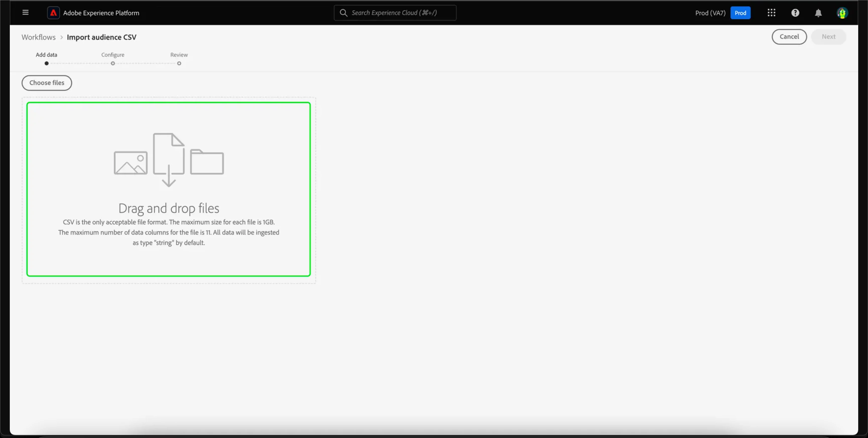This screenshot has height=438, width=868.
Task: Open the help question mark icon
Action: 795,13
